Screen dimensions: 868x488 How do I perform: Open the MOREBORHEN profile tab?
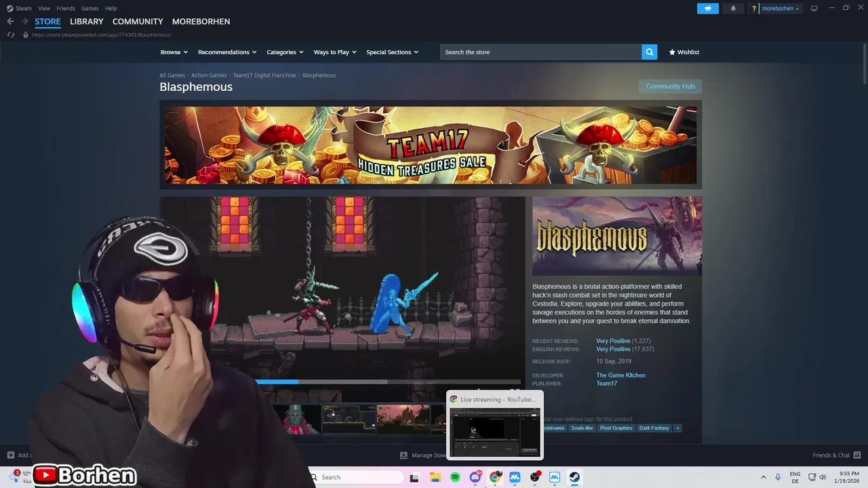(201, 22)
